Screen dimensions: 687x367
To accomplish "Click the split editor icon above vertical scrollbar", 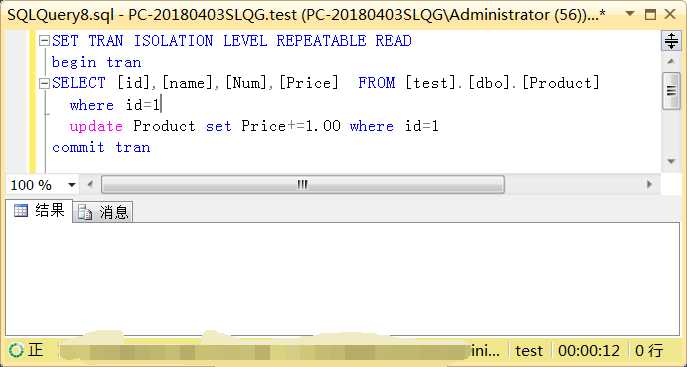I will [x=671, y=41].
